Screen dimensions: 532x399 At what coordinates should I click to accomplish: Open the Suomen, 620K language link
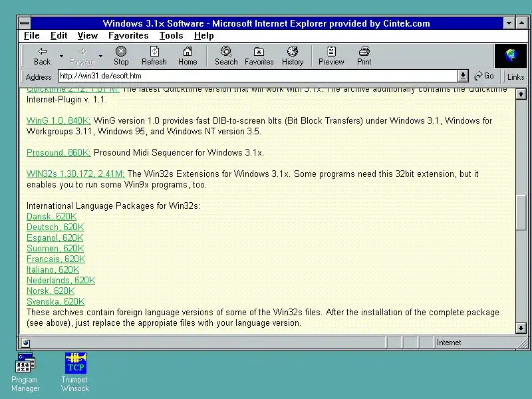pos(55,248)
